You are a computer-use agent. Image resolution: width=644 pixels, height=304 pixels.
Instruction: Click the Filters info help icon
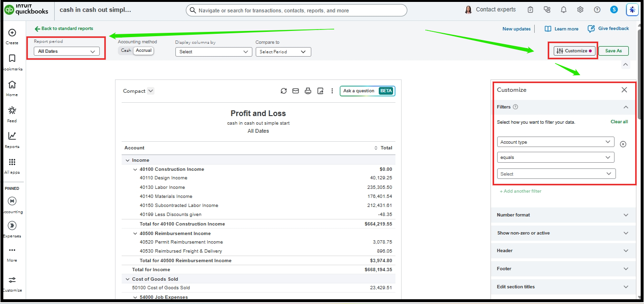click(516, 107)
